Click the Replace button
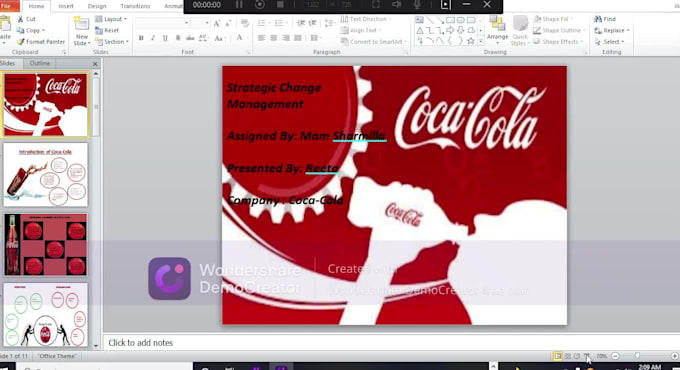This screenshot has width=680, height=370. pyautogui.click(x=611, y=30)
